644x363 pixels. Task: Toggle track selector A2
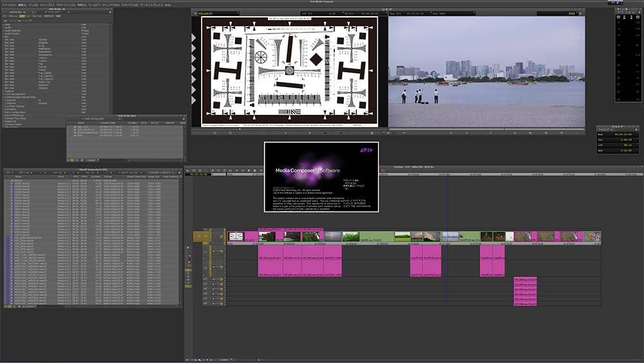point(205,268)
